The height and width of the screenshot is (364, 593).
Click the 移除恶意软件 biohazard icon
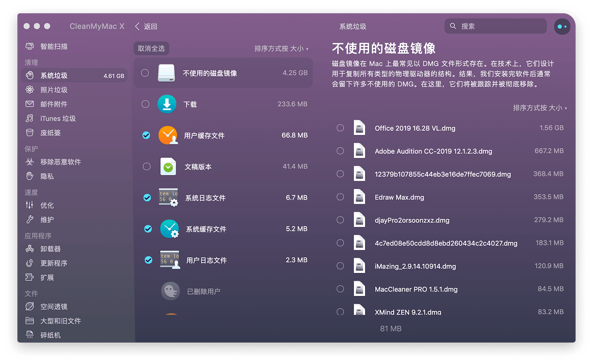pos(30,162)
